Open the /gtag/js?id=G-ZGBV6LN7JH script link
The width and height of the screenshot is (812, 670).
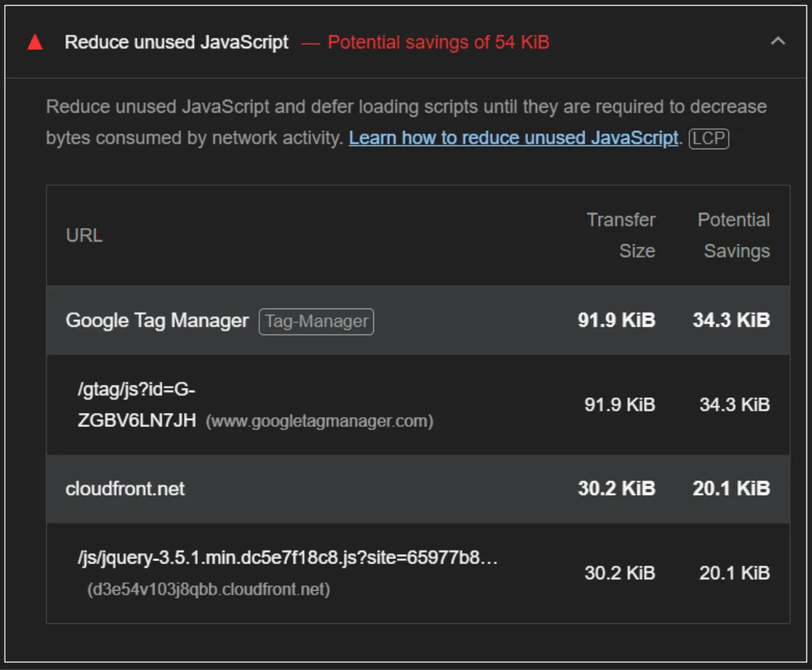point(137,405)
